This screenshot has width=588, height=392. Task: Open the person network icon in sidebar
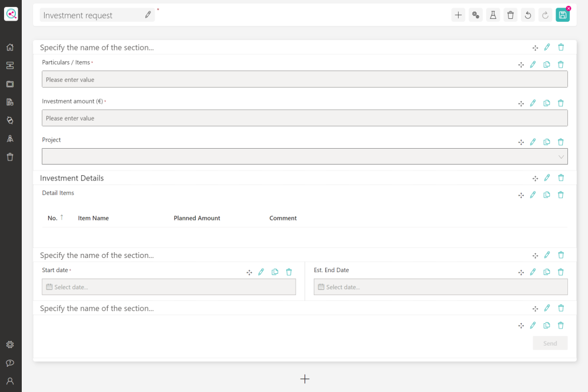[10, 139]
